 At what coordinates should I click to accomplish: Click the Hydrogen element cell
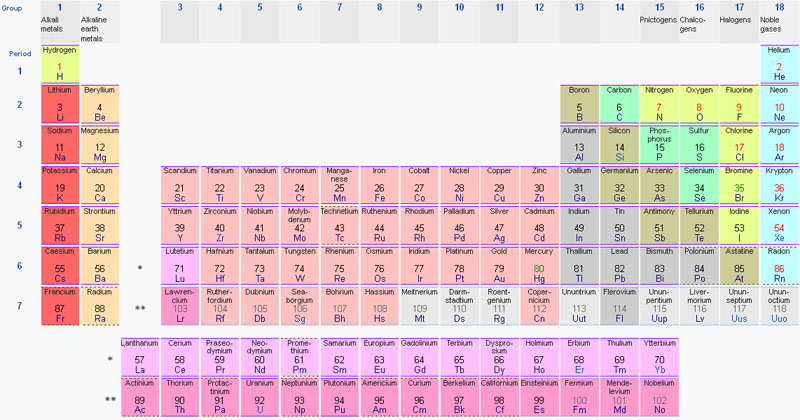pyautogui.click(x=60, y=64)
